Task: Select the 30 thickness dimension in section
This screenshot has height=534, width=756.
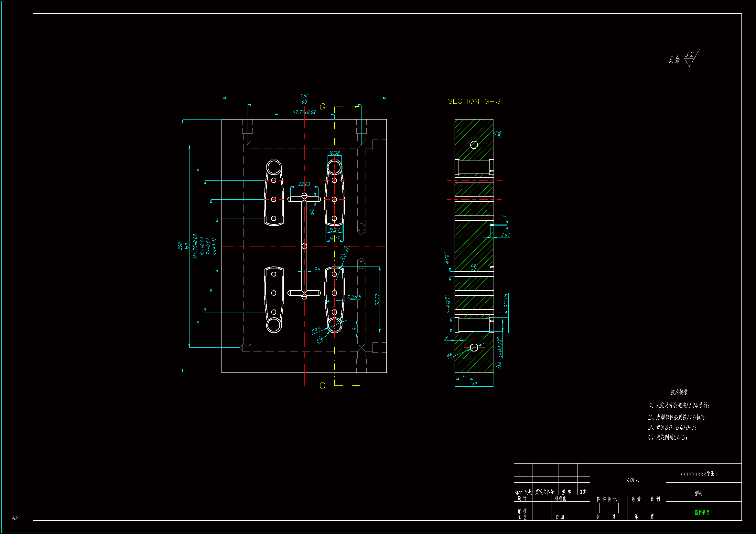Action: pyautogui.click(x=474, y=384)
